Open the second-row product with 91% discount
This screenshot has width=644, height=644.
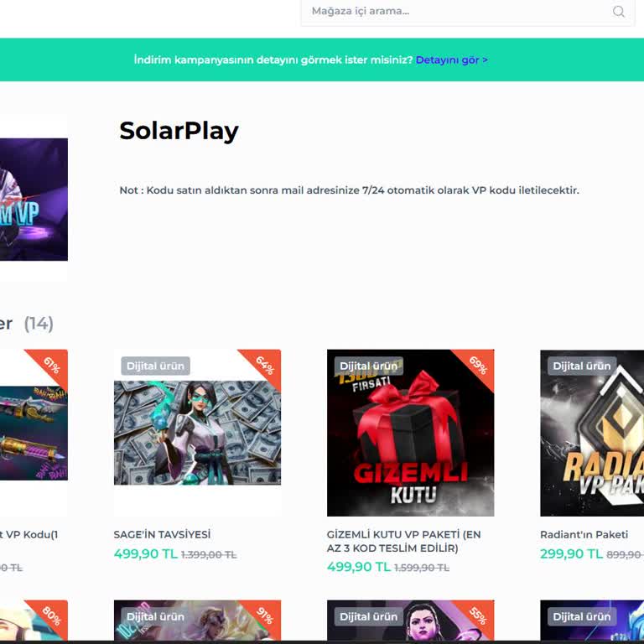pos(197,621)
